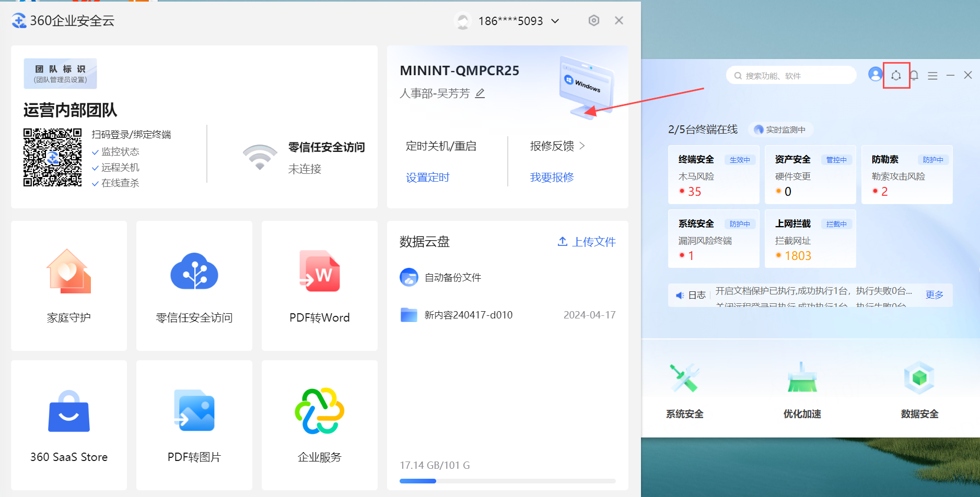980x497 pixels.
Task: Click the 17.14 GB storage usage bar
Action: (508, 481)
